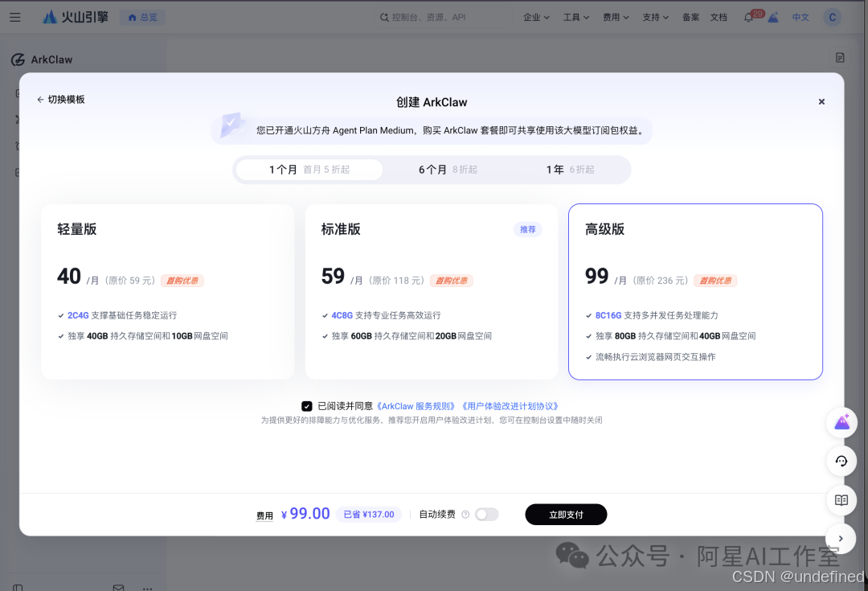Expand the 支持 menu
This screenshot has width=868, height=591.
656,17
